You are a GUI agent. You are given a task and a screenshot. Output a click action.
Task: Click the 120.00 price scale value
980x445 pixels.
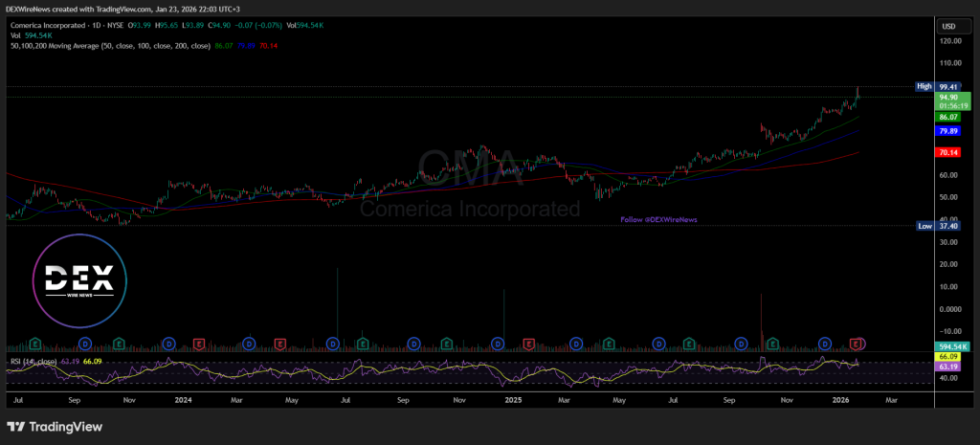950,40
